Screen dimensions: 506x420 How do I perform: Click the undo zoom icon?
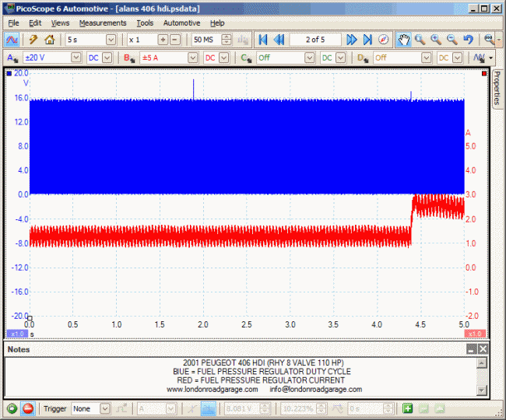tap(468, 40)
